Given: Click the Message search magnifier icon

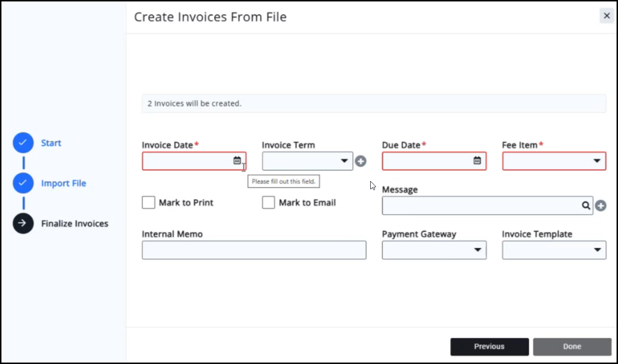Looking at the screenshot, I should [586, 206].
